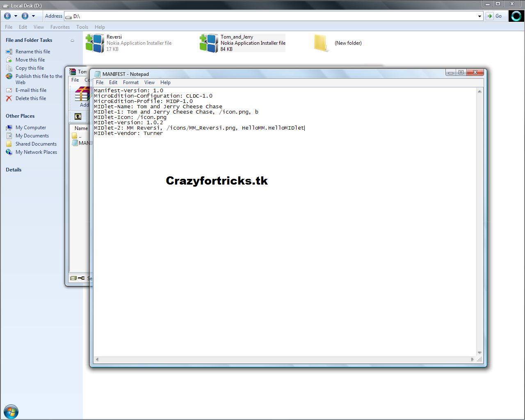Open the WinRAR File menu
Image resolution: width=525 pixels, height=420 pixels.
[75, 80]
